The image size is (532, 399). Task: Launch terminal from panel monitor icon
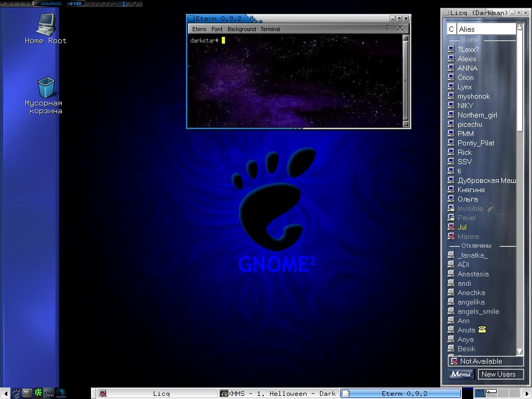27,393
